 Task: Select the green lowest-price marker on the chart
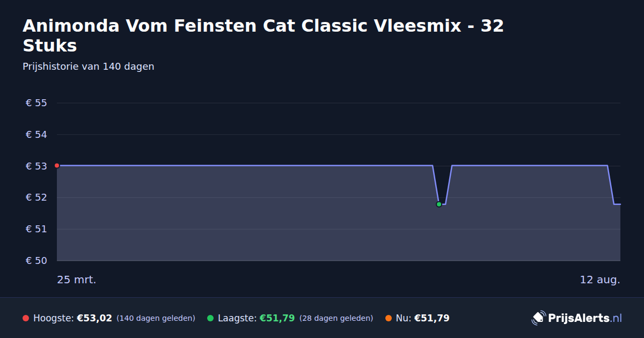(439, 204)
